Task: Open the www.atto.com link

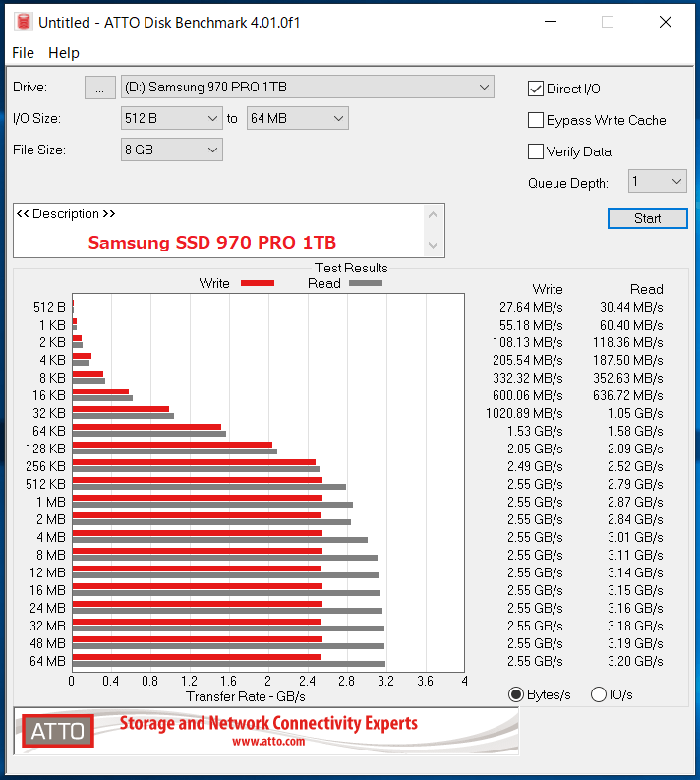Action: [268, 742]
